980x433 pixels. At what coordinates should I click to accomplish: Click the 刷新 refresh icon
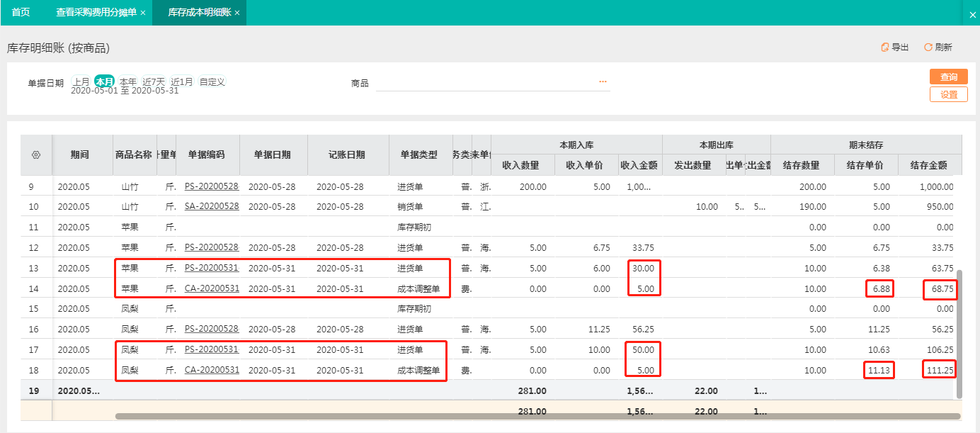coord(928,47)
